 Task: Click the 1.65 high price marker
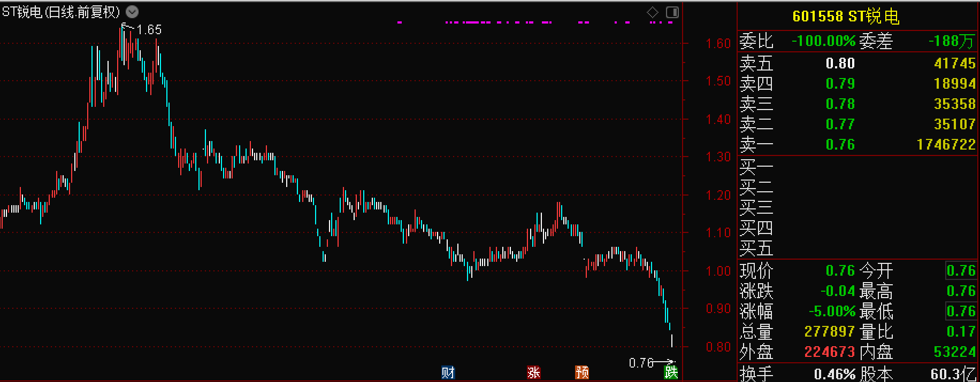[149, 30]
